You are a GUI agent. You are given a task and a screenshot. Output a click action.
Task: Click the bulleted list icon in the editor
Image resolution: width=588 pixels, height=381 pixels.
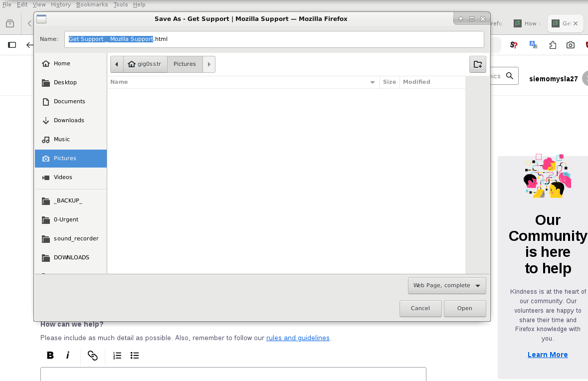pos(135,356)
